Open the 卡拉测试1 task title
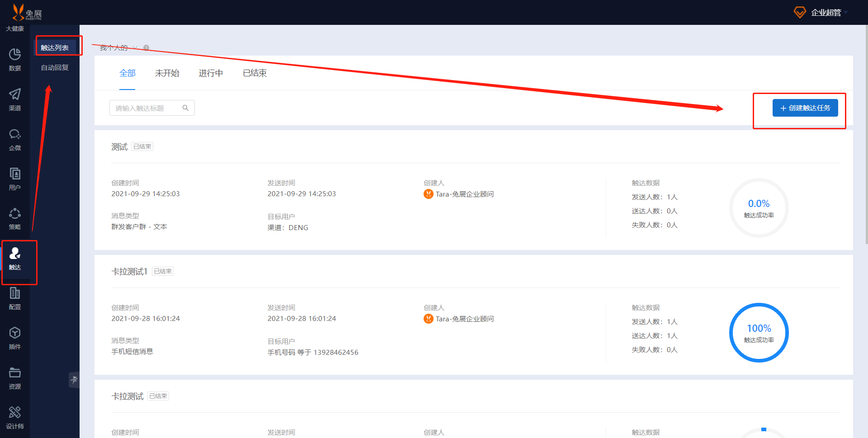The height and width of the screenshot is (438, 868). (x=129, y=272)
